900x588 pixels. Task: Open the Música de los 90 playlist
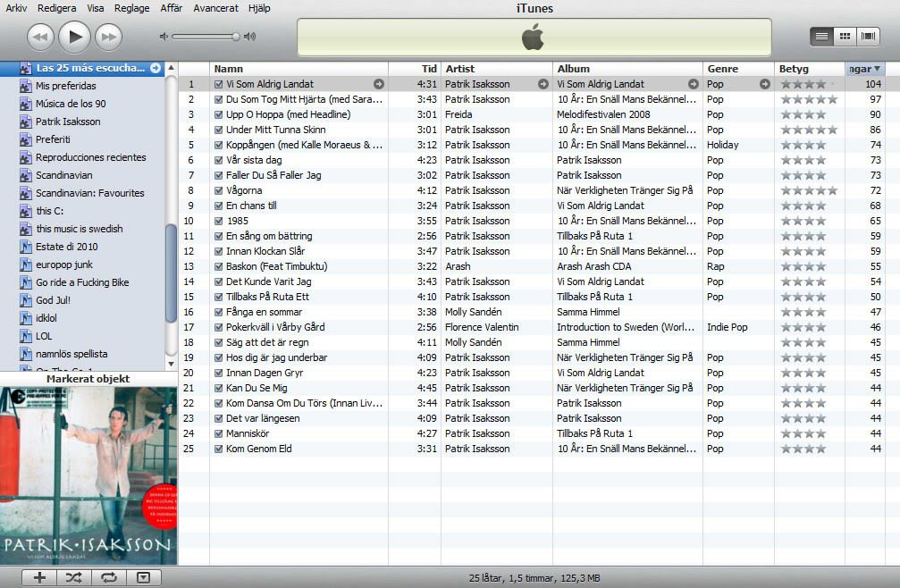(71, 104)
